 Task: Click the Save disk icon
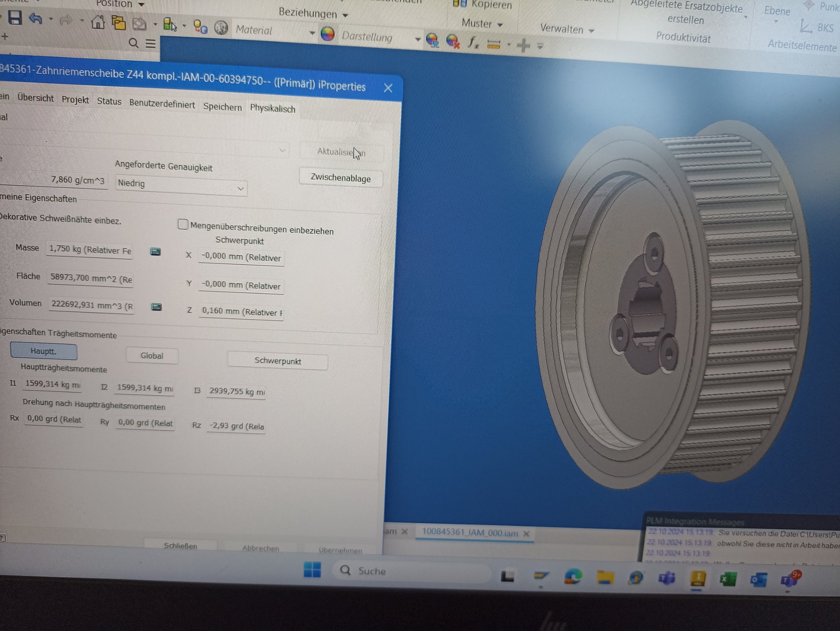click(x=15, y=18)
